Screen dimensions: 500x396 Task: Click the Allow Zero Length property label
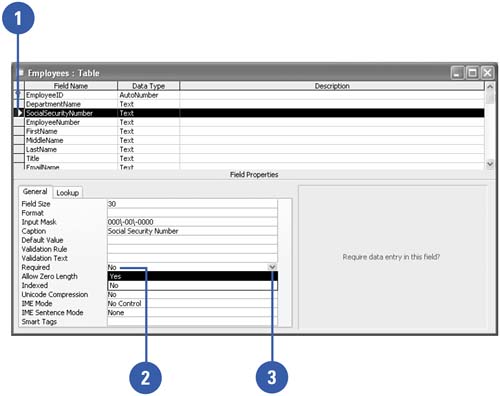coord(49,276)
